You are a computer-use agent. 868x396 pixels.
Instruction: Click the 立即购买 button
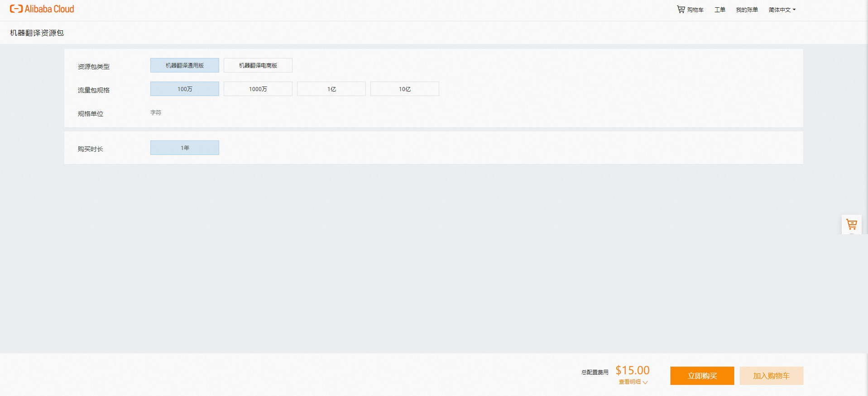tap(702, 376)
